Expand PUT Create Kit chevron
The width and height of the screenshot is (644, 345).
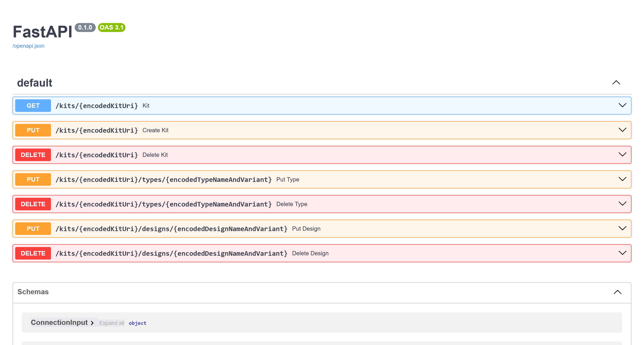pyautogui.click(x=622, y=130)
